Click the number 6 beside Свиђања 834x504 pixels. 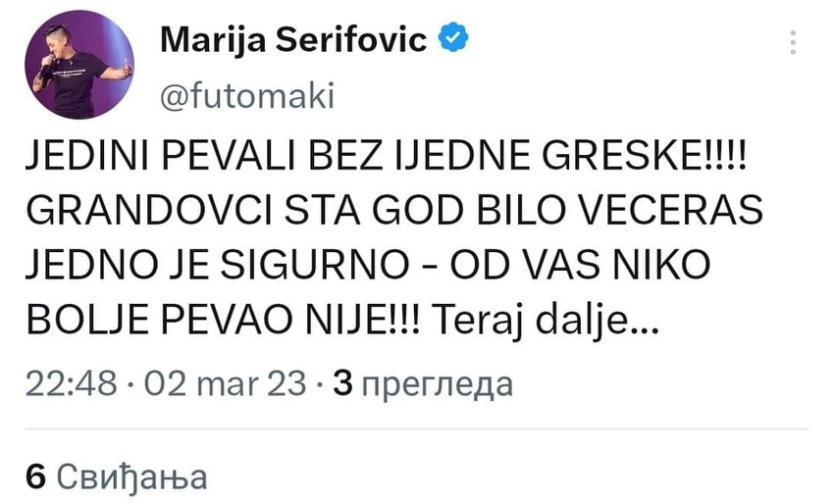[35, 477]
